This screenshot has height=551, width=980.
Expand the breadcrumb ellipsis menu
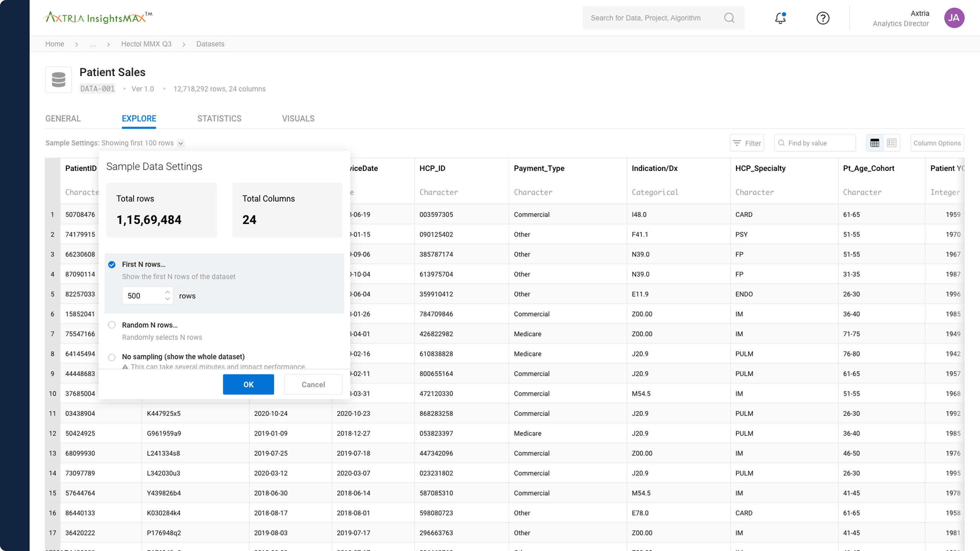pyautogui.click(x=93, y=44)
